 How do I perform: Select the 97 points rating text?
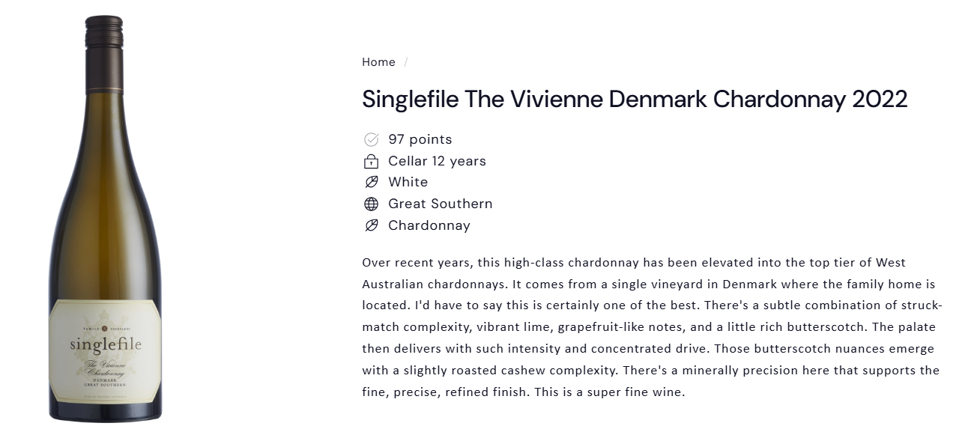point(420,139)
